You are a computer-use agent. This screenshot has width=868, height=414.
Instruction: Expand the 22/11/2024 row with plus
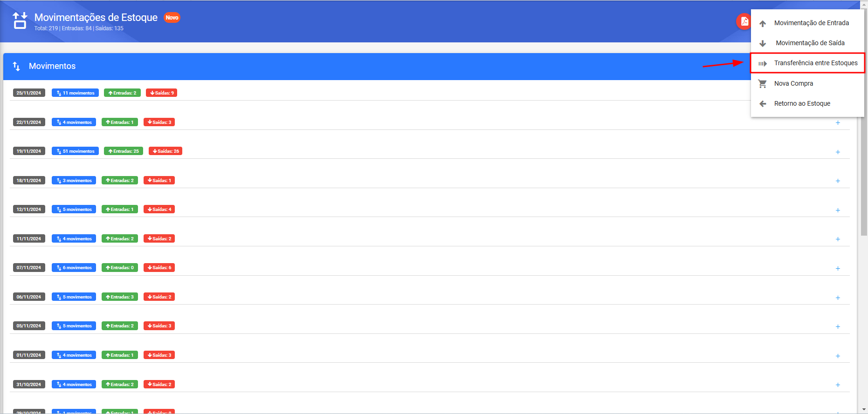click(838, 123)
